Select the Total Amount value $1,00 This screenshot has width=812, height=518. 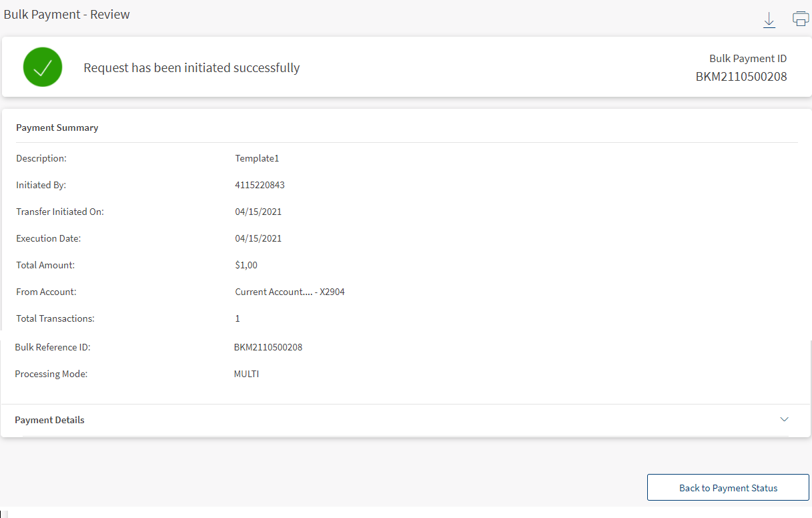(246, 265)
